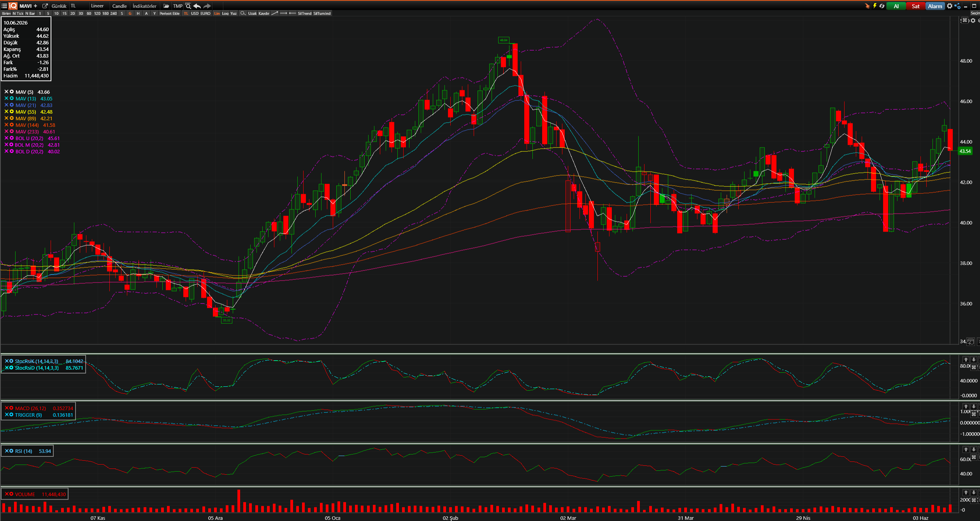Open the template folder icon
The image size is (980, 521).
tap(166, 6)
